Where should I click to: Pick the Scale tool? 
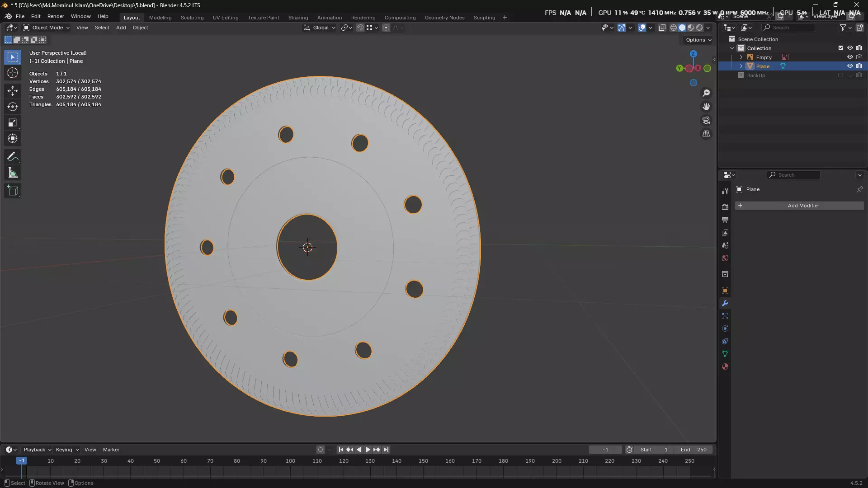click(13, 122)
